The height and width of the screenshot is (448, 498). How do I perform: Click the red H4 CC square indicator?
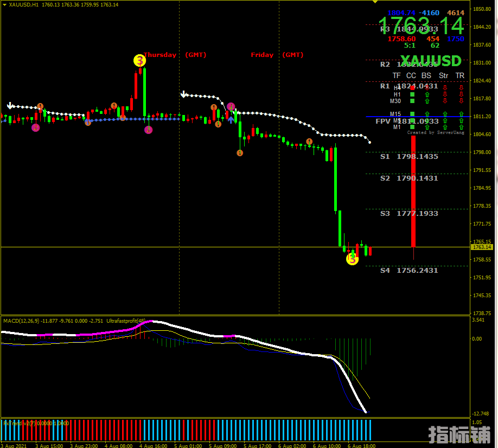[412, 88]
